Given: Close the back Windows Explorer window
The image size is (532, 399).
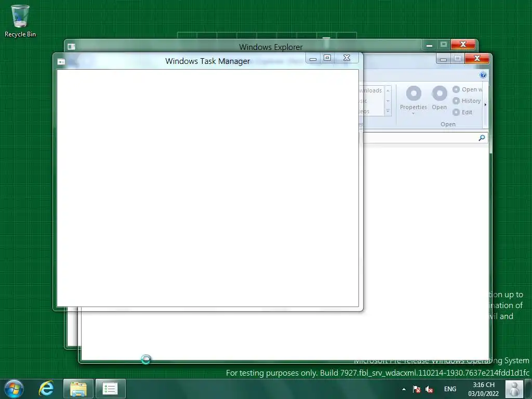Looking at the screenshot, I should click(x=463, y=45).
